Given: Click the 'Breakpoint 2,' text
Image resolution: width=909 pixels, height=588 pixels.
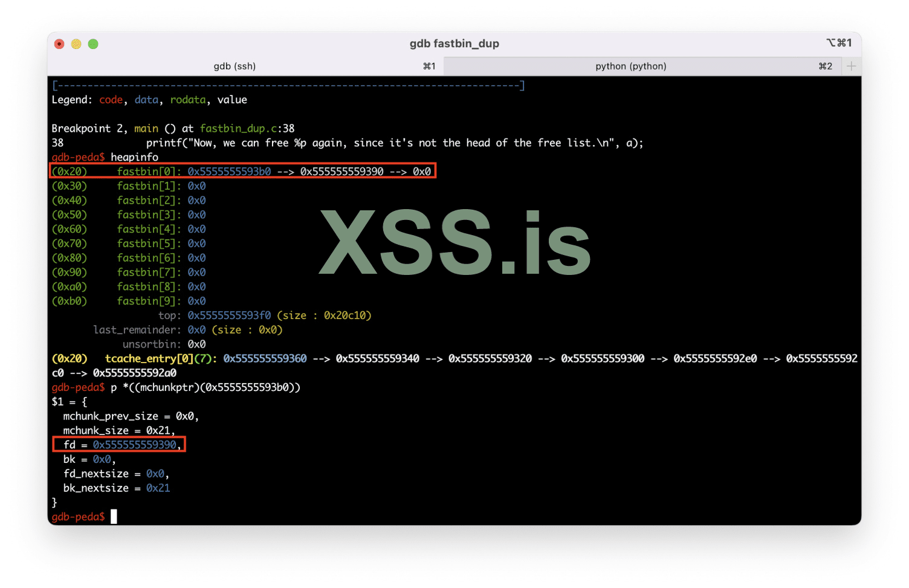Looking at the screenshot, I should pos(89,129).
